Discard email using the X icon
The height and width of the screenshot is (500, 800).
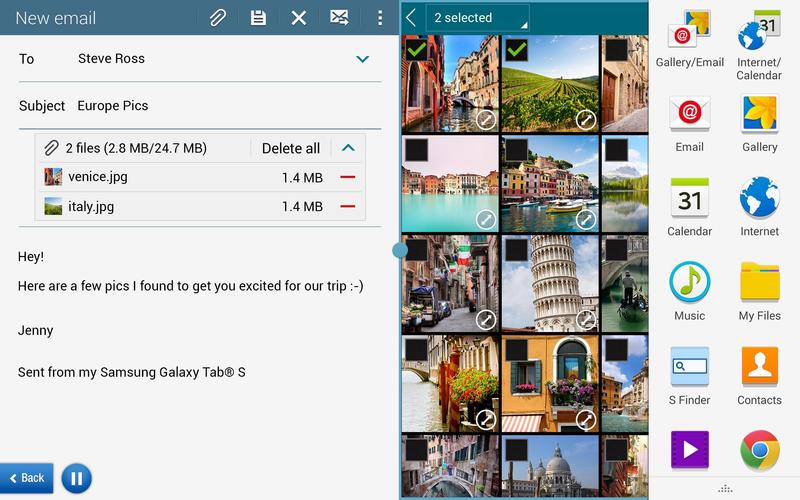click(x=298, y=18)
